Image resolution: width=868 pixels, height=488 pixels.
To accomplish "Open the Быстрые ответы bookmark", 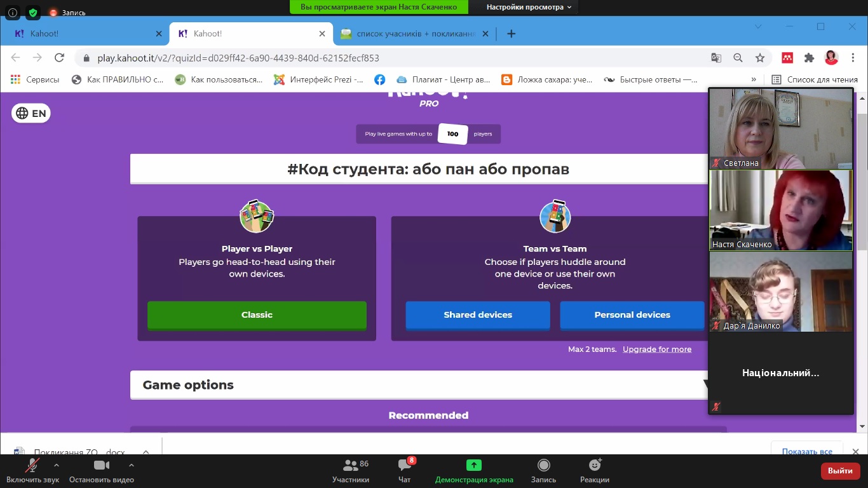I will [x=651, y=79].
